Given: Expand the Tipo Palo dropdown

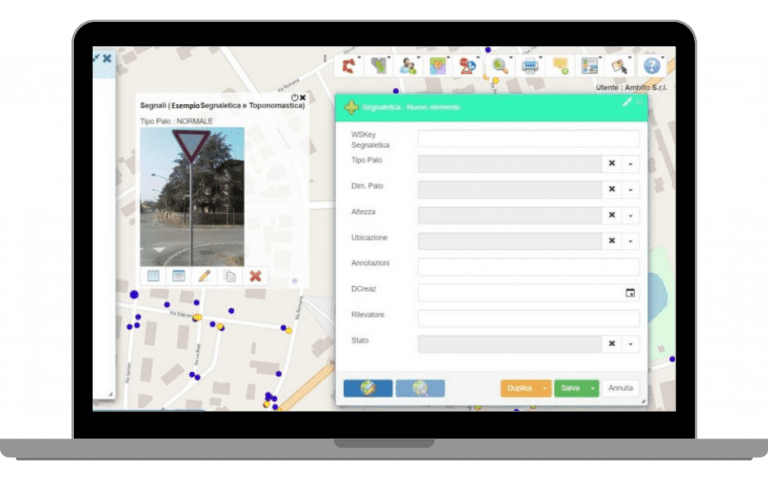Looking at the screenshot, I should [631, 163].
